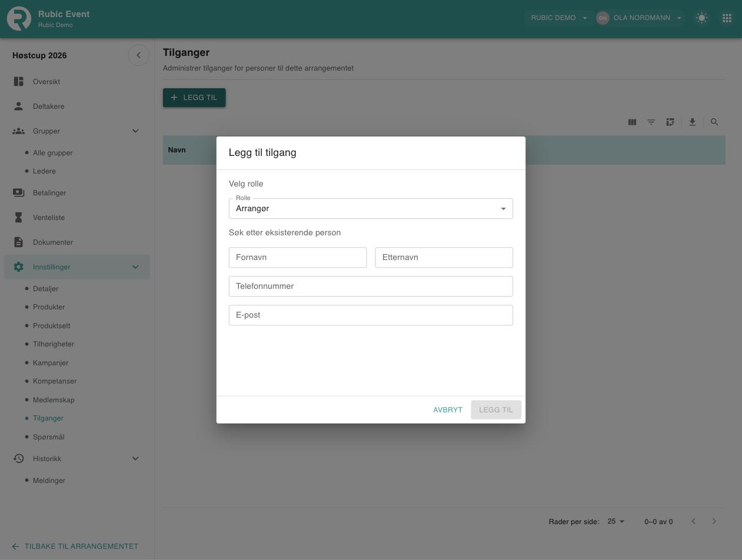Click the Fornavn input field
The height and width of the screenshot is (560, 742).
pyautogui.click(x=298, y=258)
